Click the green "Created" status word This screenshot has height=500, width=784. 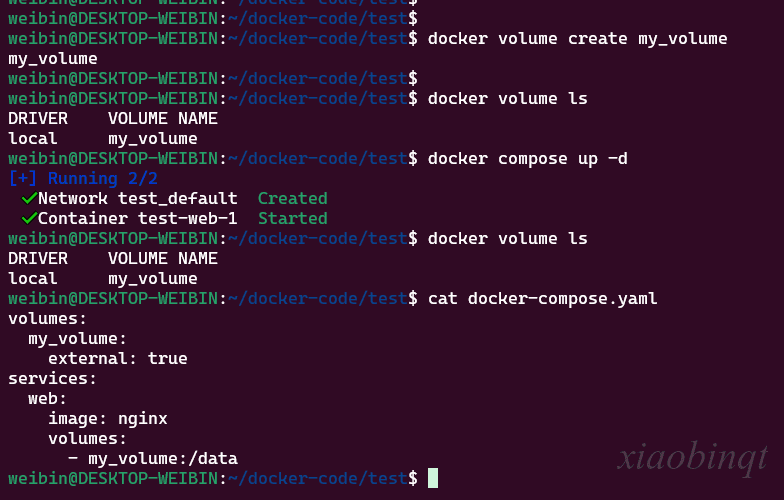coord(292,199)
